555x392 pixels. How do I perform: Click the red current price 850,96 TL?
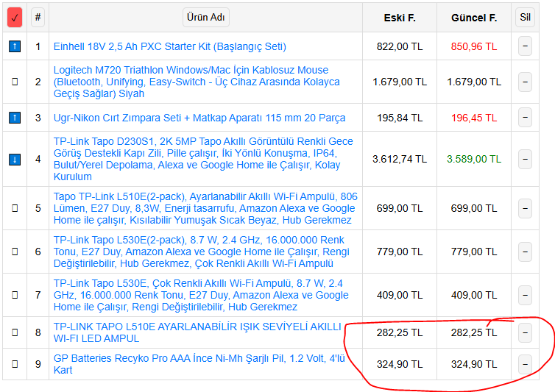pyautogui.click(x=474, y=46)
